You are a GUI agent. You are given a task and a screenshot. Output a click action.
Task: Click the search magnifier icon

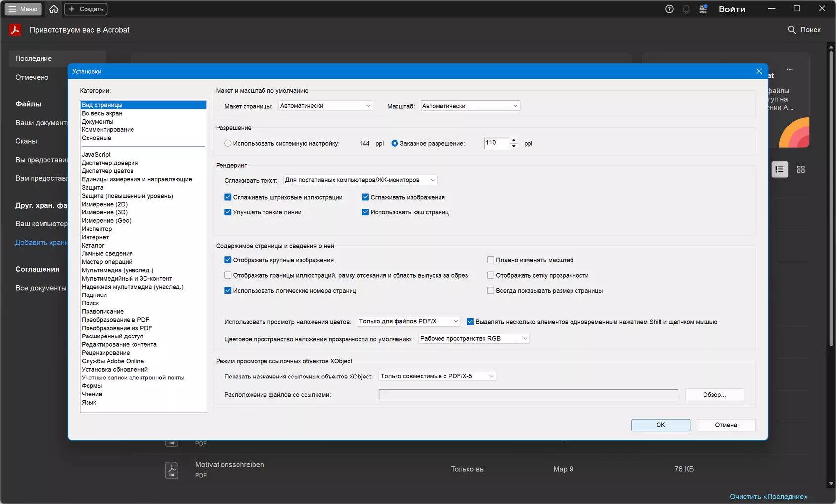coord(792,30)
